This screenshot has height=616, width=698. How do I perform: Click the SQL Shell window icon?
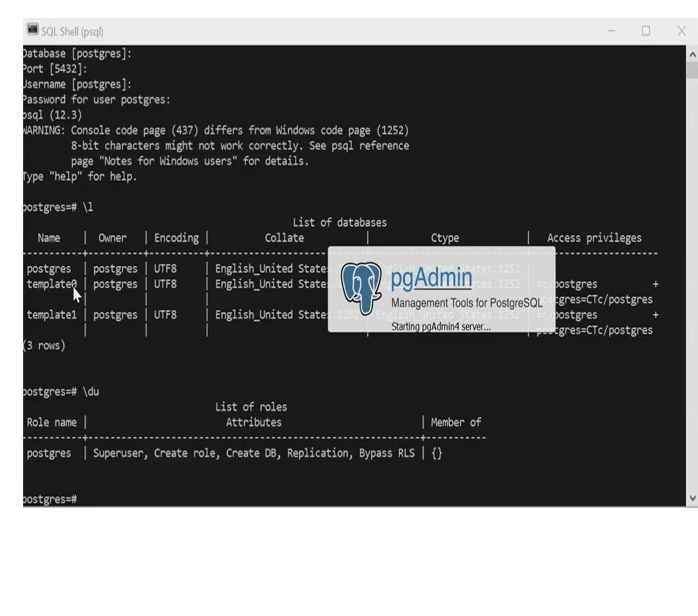tap(32, 29)
